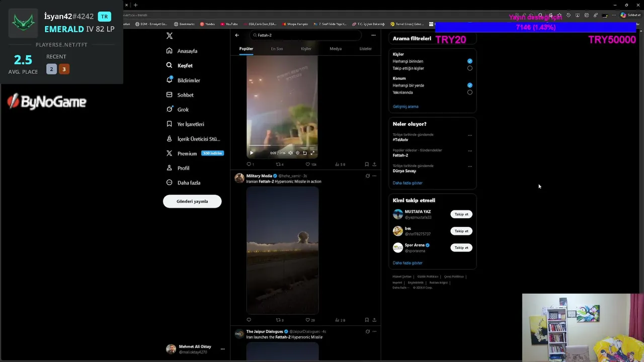Select Herhangi bir yerde radio option
644x362 pixels.
(x=470, y=85)
